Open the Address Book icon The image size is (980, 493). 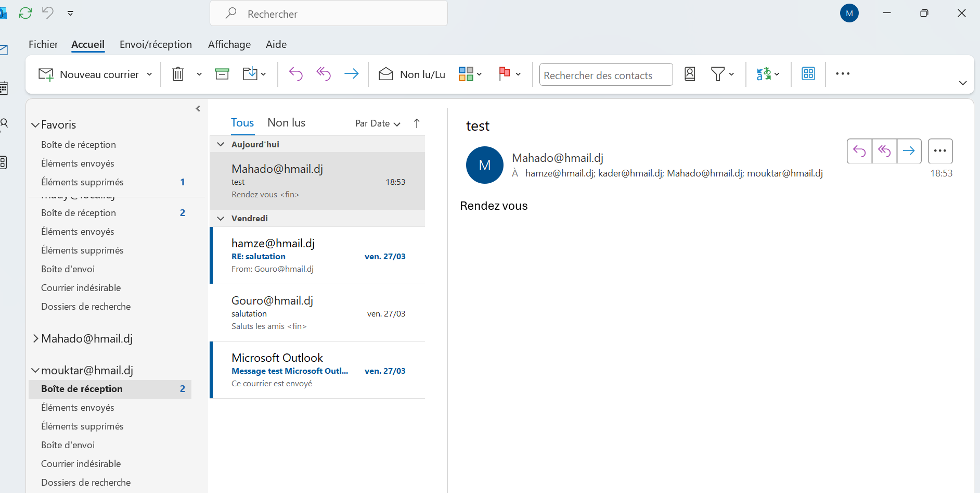click(x=690, y=74)
